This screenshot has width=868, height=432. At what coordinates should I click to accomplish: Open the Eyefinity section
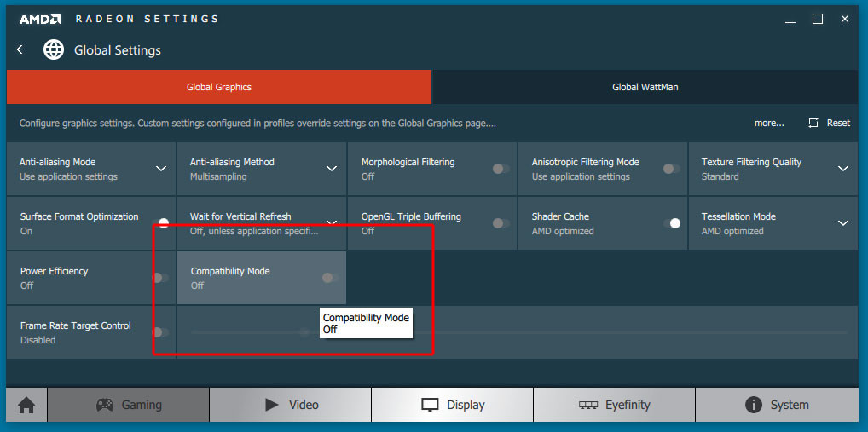click(614, 405)
